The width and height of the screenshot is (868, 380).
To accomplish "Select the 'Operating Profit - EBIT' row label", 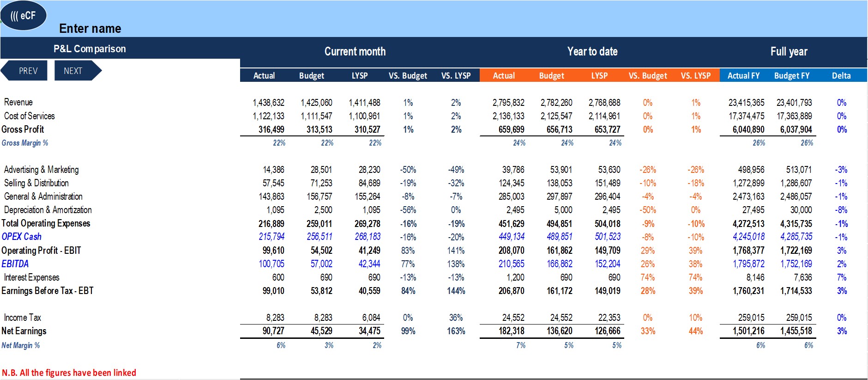I will 41,251.
